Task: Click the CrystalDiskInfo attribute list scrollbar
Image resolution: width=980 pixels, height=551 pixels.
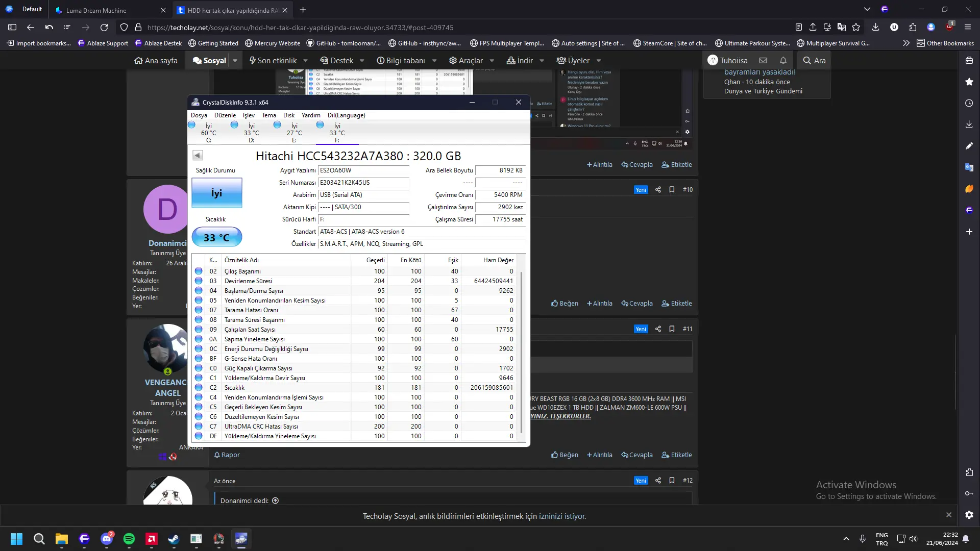Action: coord(521,352)
